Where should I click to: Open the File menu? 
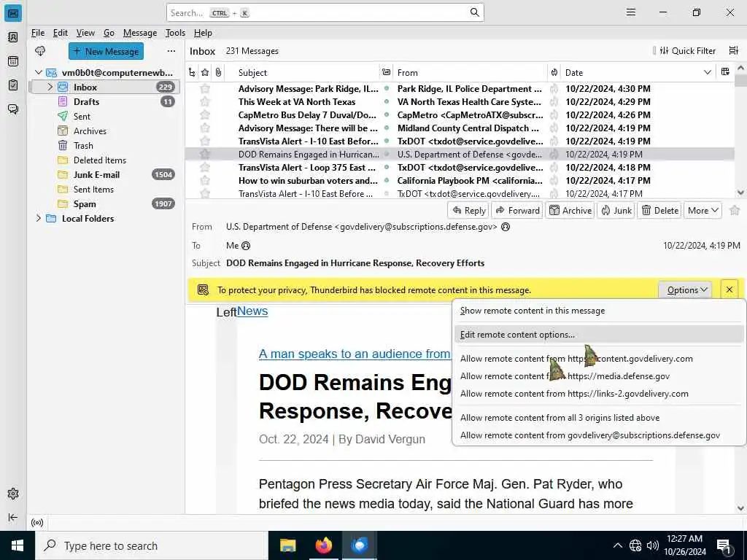(x=38, y=33)
